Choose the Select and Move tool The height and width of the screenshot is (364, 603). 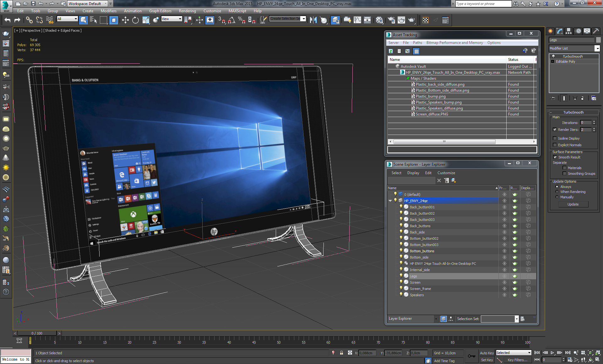125,20
